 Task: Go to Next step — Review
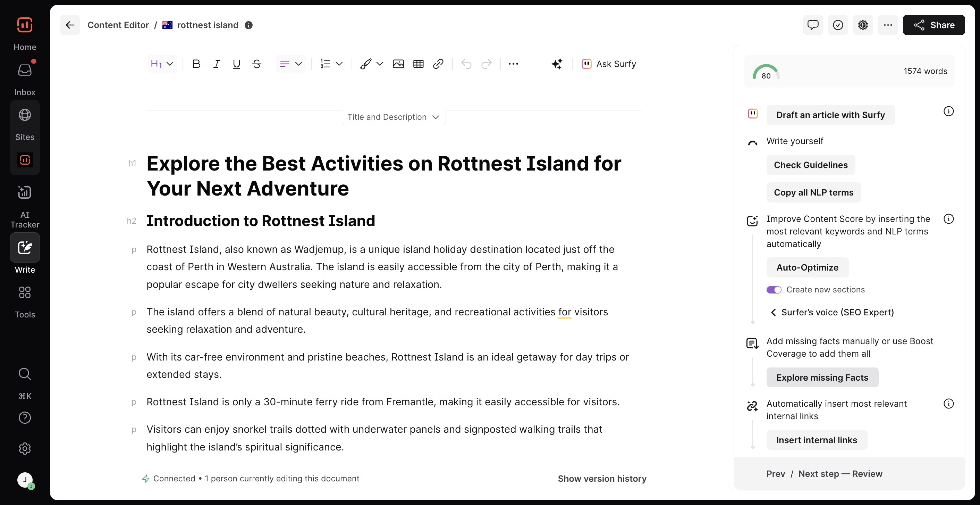pyautogui.click(x=840, y=474)
